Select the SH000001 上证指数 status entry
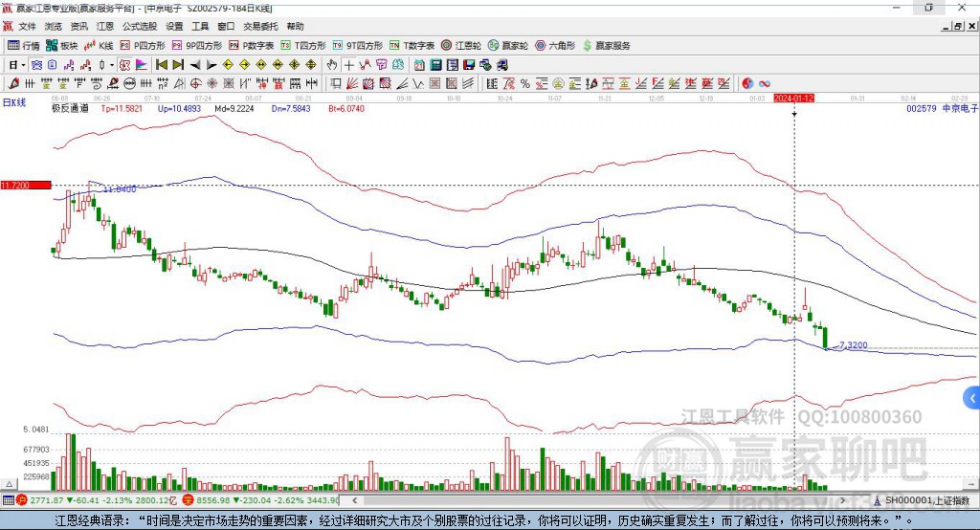This screenshot has width=980, height=530. point(922,500)
